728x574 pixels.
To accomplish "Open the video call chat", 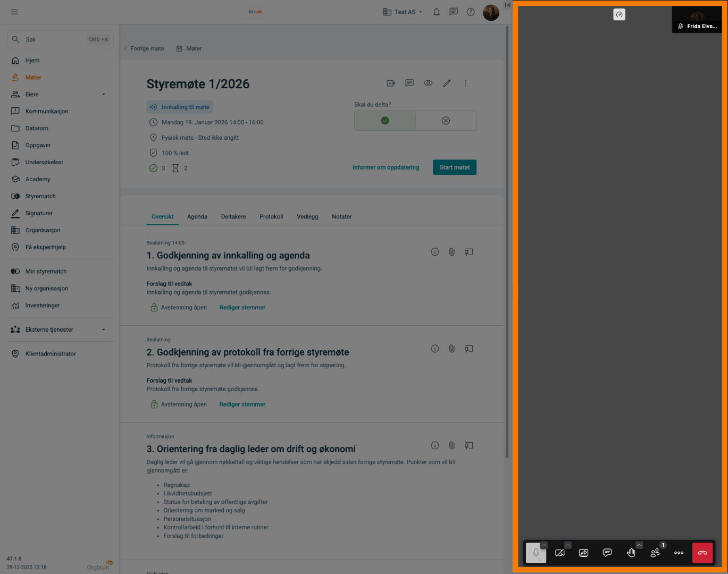I will click(607, 553).
